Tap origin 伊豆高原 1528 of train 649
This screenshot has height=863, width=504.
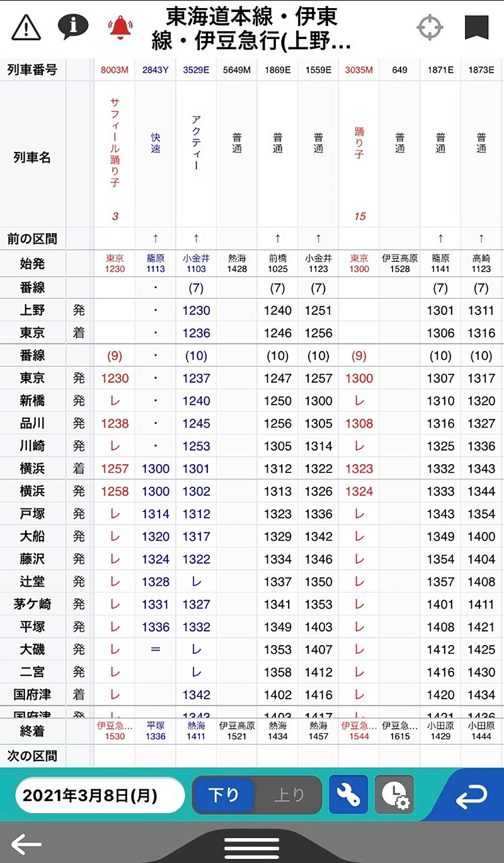point(399,263)
